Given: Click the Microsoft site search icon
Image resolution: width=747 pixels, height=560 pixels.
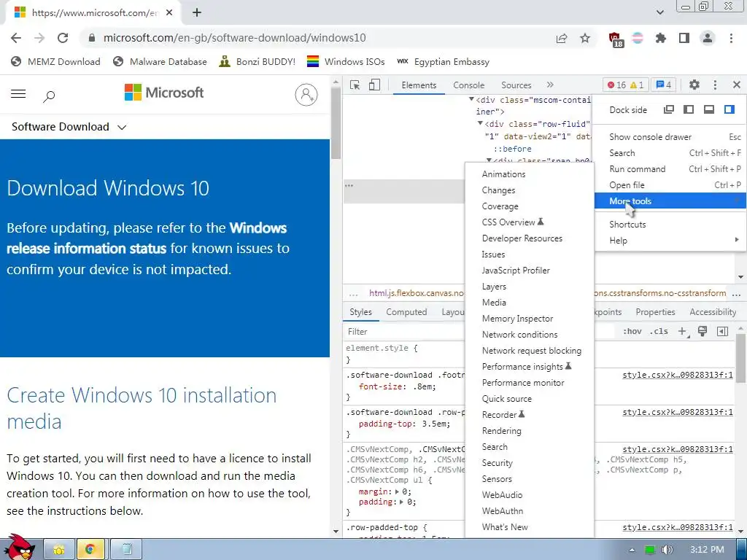Looking at the screenshot, I should [49, 96].
